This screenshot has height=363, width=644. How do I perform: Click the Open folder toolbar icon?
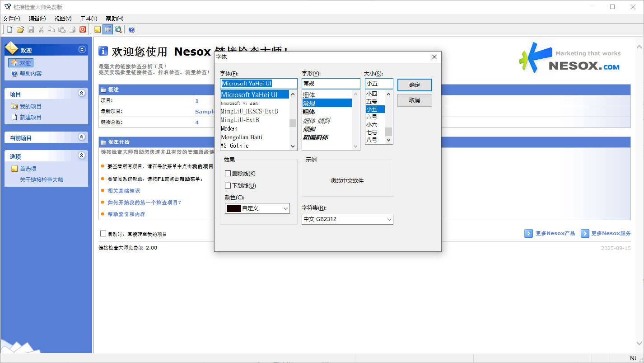click(x=20, y=29)
